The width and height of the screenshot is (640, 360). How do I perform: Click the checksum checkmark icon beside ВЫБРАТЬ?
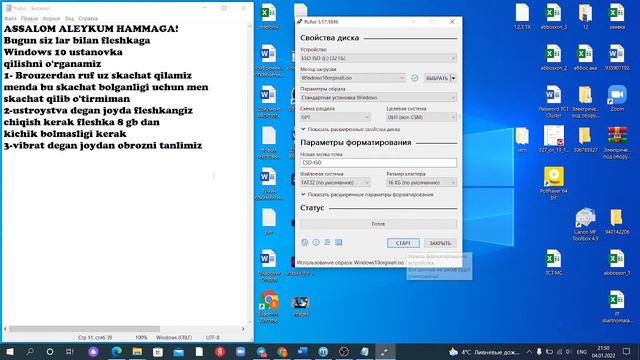[414, 78]
